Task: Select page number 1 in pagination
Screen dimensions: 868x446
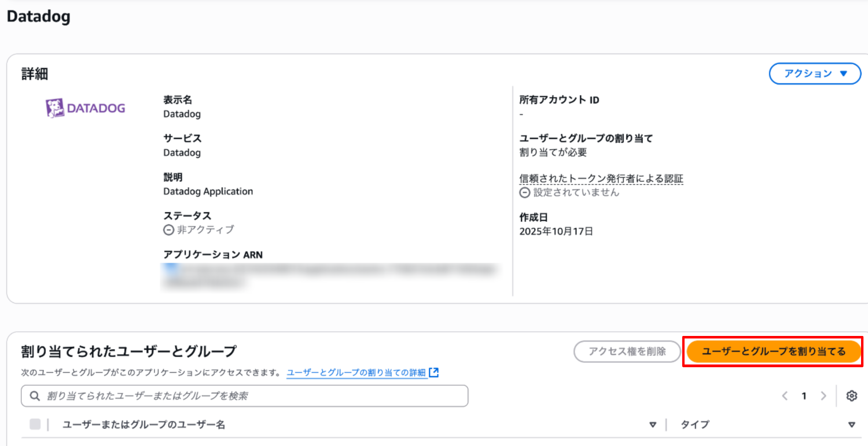Action: (804, 396)
